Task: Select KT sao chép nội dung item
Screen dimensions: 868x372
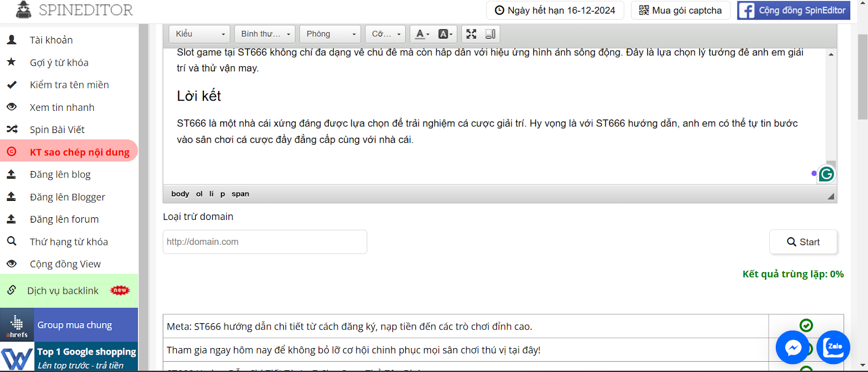Action: (69, 152)
